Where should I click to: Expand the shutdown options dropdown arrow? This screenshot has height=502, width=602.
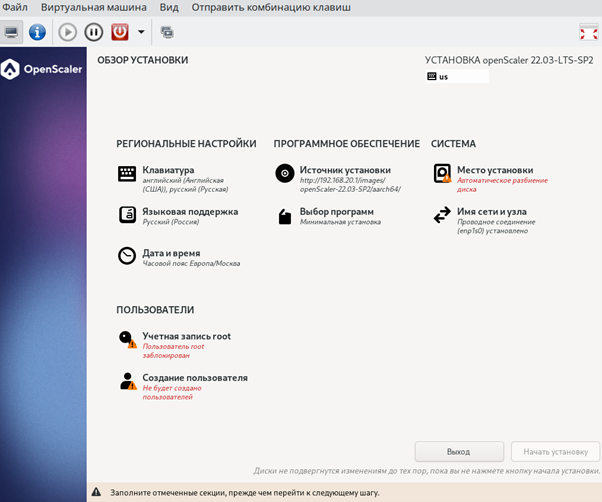coord(141,32)
